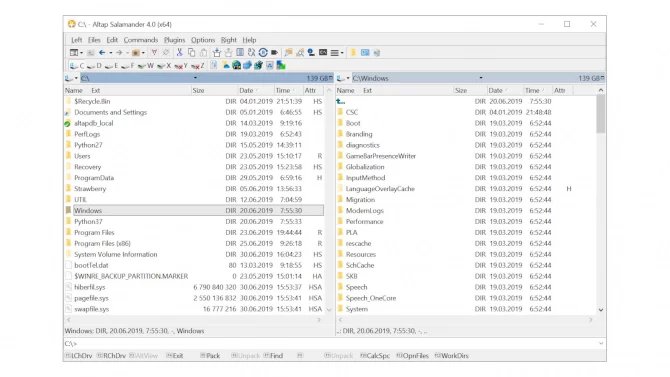Viewport: 670px width, 377px height.
Task: Switch to network drive X in drive bar
Action: click(x=164, y=65)
